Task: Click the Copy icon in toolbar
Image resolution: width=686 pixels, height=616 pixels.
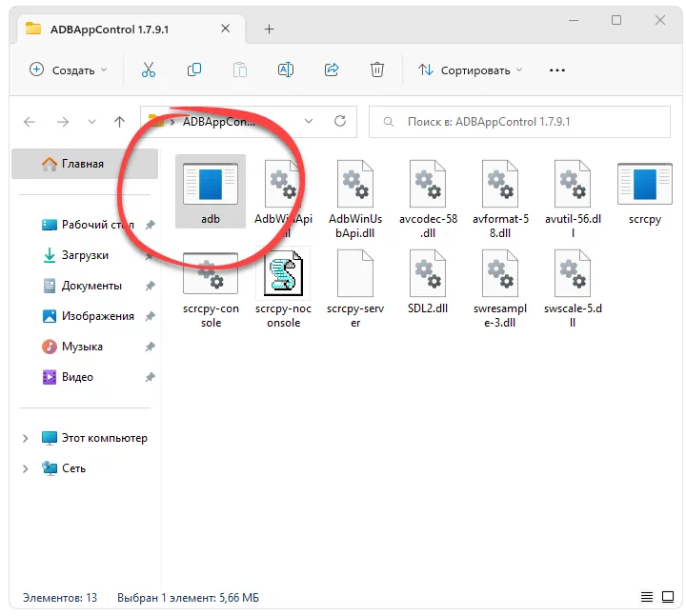Action: coord(194,70)
